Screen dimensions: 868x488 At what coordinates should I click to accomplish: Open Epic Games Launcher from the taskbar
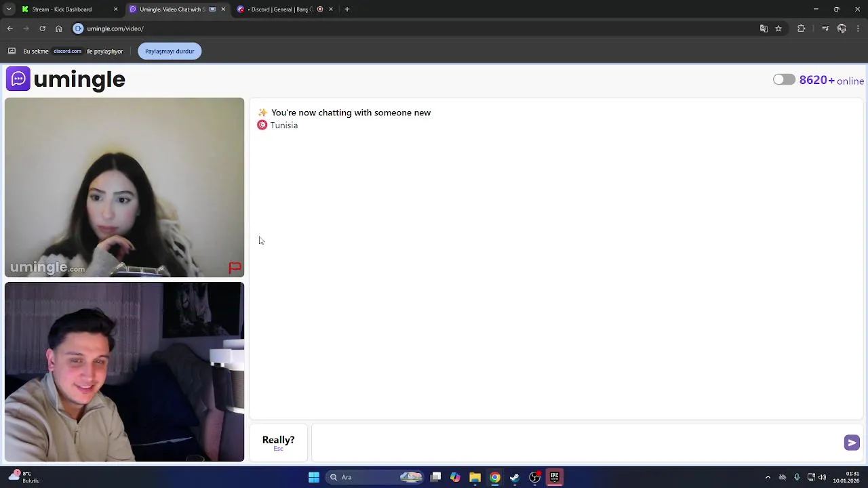pyautogui.click(x=555, y=477)
